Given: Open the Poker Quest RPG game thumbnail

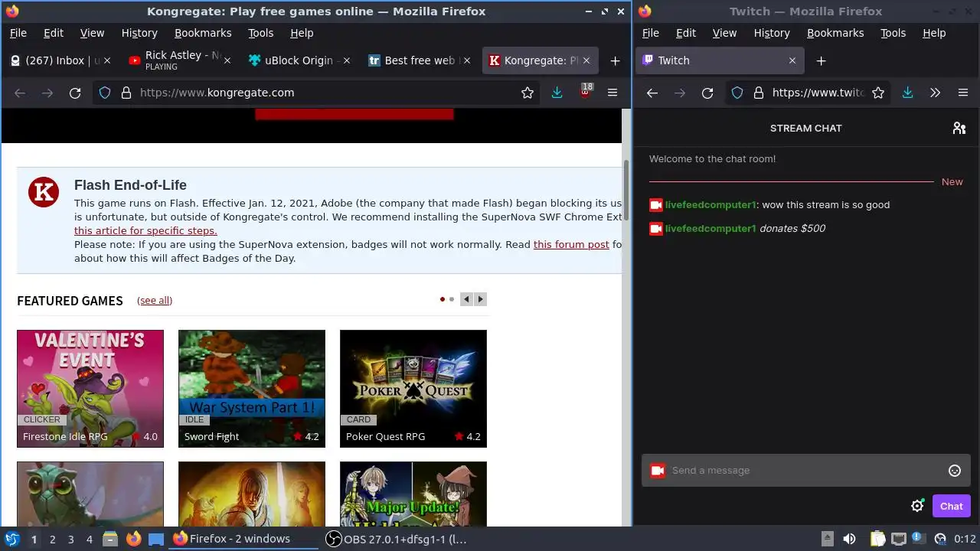Looking at the screenshot, I should tap(413, 389).
